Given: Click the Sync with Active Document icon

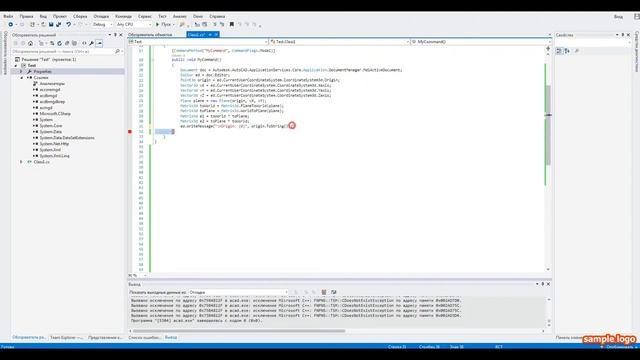Looking at the screenshot, I should point(52,43).
